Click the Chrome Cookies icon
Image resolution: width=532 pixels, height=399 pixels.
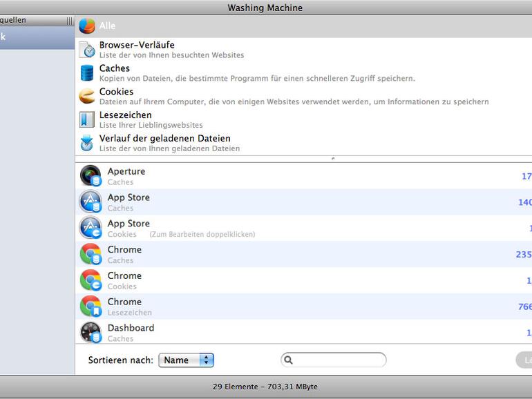[x=91, y=280]
